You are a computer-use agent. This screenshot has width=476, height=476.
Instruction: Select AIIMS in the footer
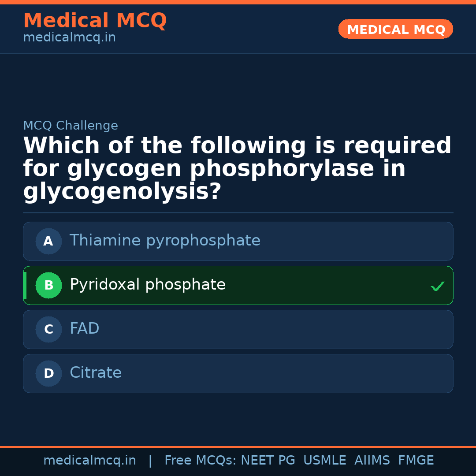[372, 461]
